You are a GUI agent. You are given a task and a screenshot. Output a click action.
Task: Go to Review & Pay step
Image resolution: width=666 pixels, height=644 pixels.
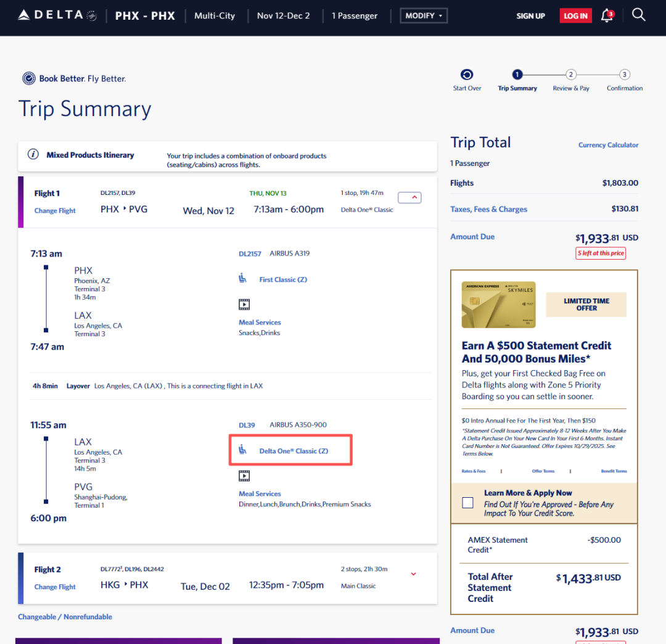[571, 75]
